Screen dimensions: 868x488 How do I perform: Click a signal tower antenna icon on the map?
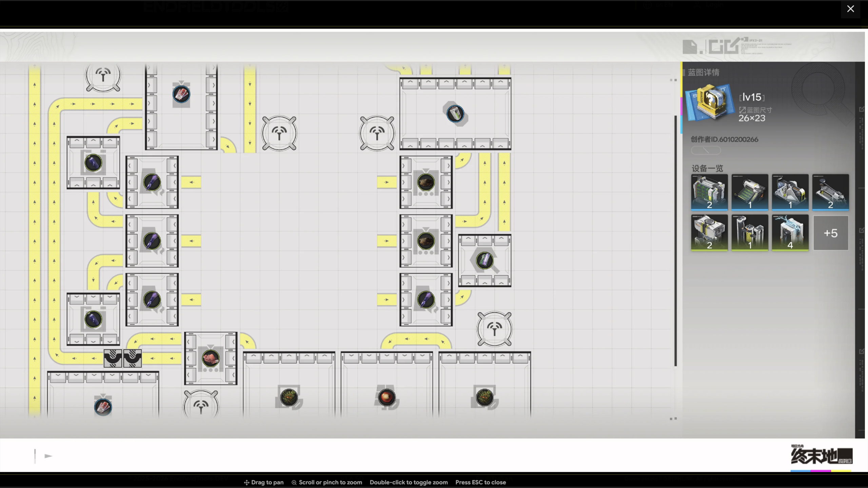click(279, 133)
